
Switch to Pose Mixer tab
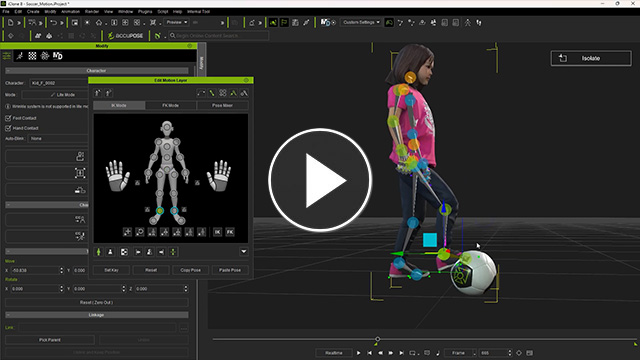222,105
